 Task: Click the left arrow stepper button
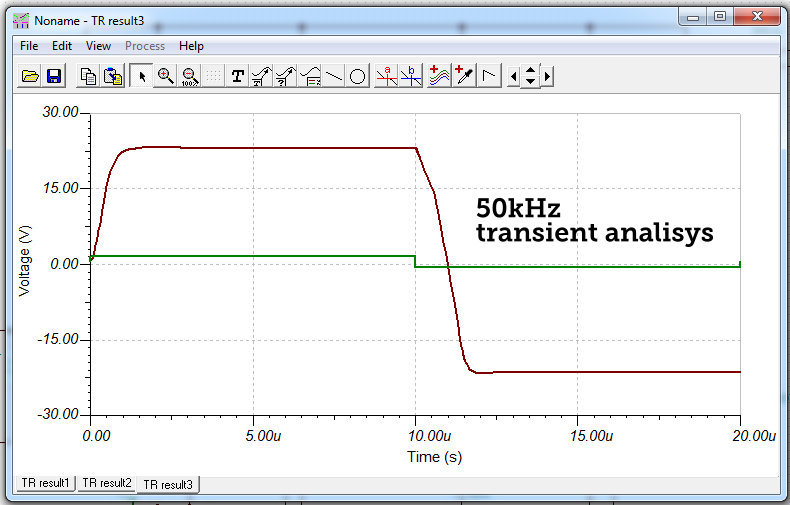pyautogui.click(x=513, y=77)
